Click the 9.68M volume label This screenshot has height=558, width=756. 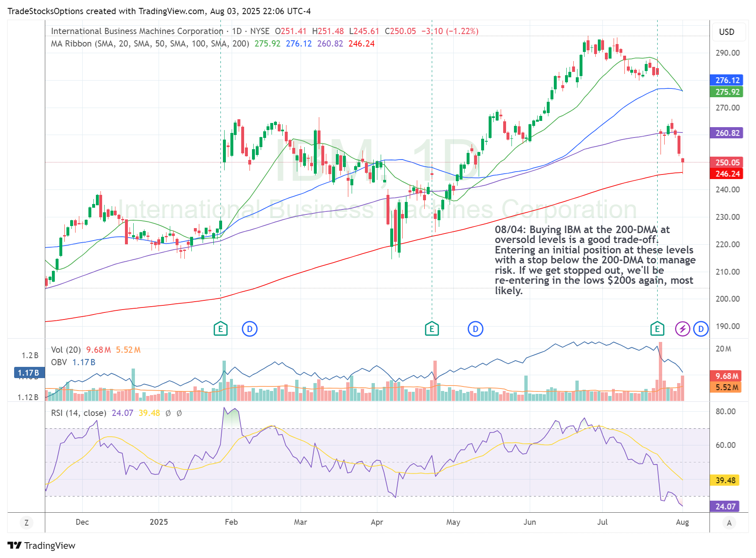[727, 376]
